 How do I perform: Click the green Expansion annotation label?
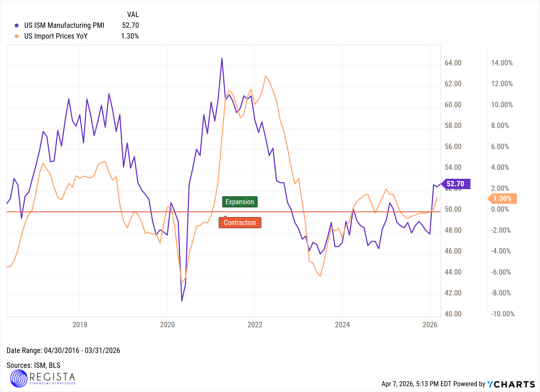click(x=239, y=202)
